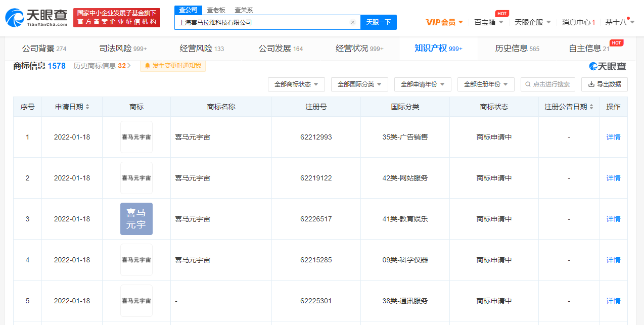This screenshot has width=644, height=325.
Task: Open the all registration years dropdown
Action: coord(486,84)
